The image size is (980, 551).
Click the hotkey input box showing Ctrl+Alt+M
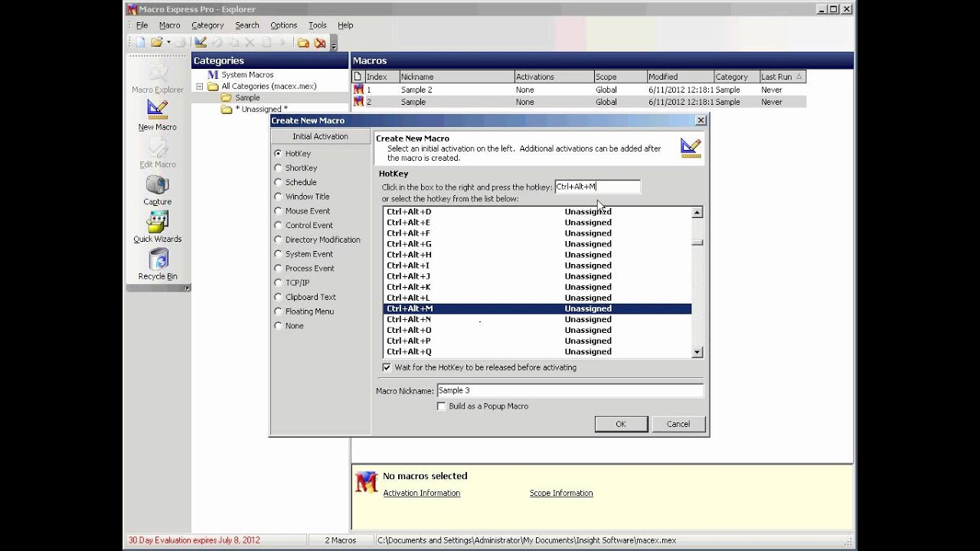click(x=597, y=187)
